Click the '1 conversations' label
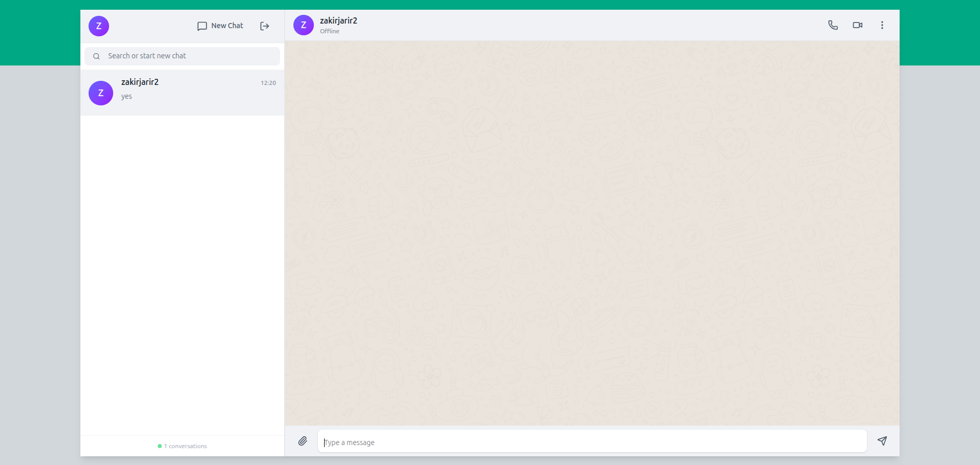The height and width of the screenshot is (465, 980). [x=182, y=446]
